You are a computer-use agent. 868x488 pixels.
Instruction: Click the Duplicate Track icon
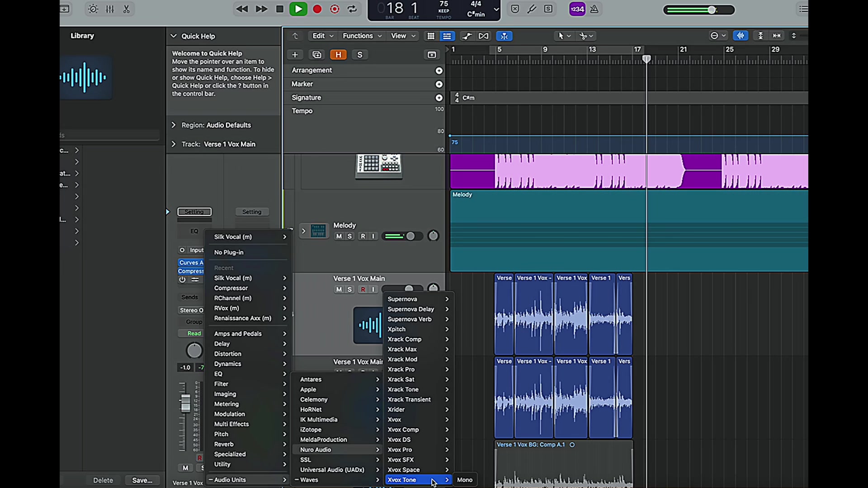click(317, 55)
